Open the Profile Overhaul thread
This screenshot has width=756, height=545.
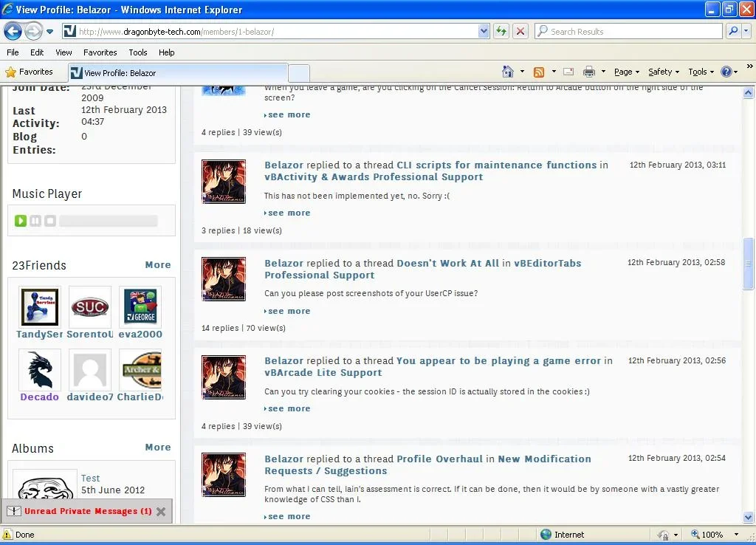[439, 459]
